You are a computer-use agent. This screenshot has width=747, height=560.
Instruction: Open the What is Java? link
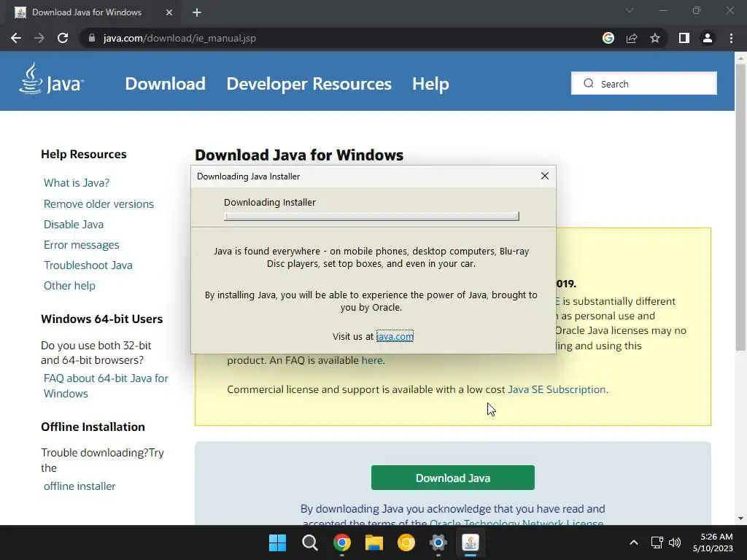coord(77,183)
